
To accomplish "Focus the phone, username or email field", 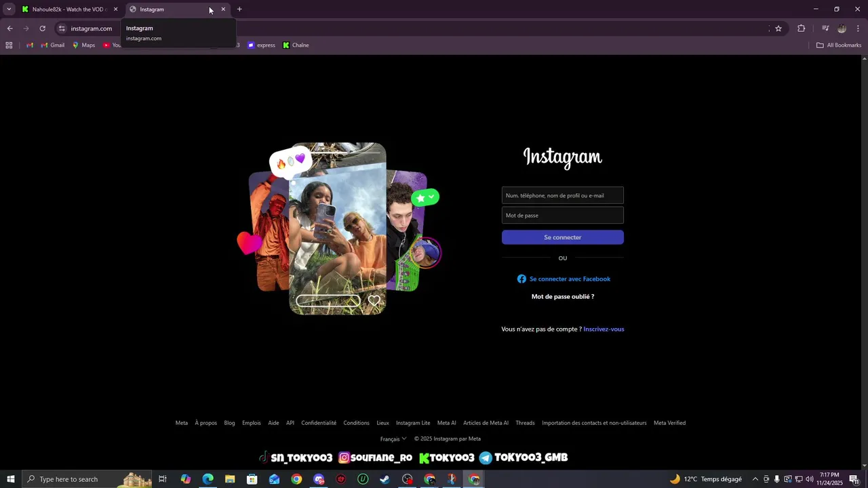I will click(x=563, y=195).
